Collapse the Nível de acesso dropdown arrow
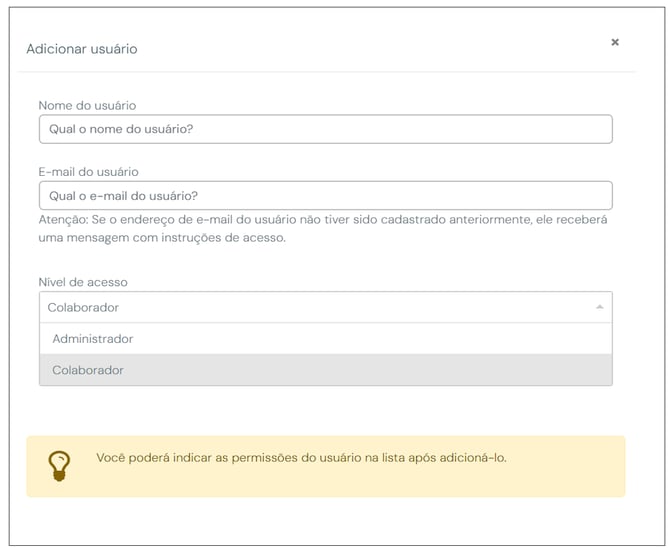This screenshot has height=554, width=670. (x=599, y=307)
